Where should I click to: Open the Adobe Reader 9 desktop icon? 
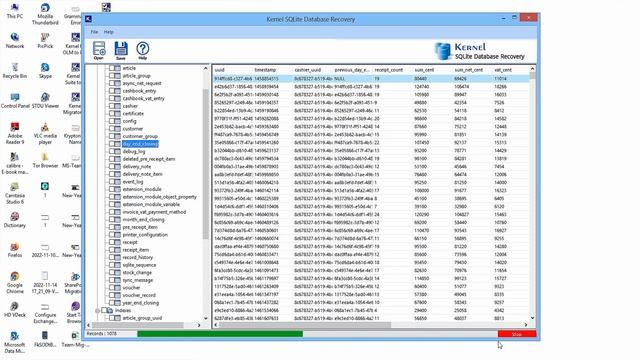15,133
